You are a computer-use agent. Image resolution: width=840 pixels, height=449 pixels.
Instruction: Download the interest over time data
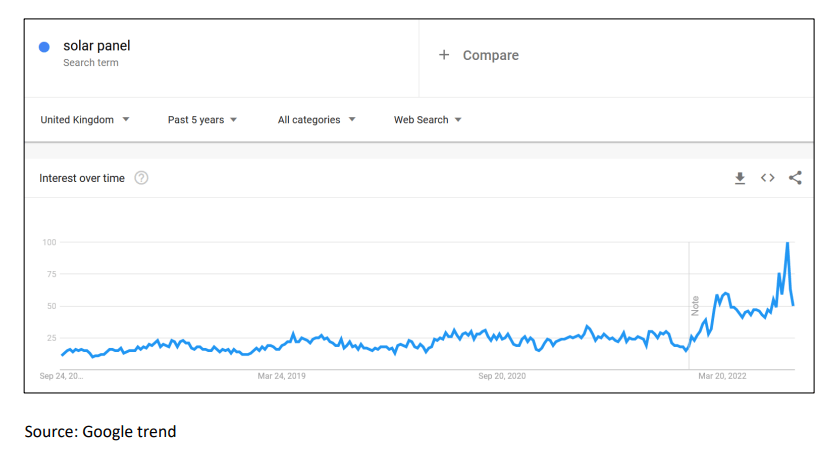pos(740,178)
